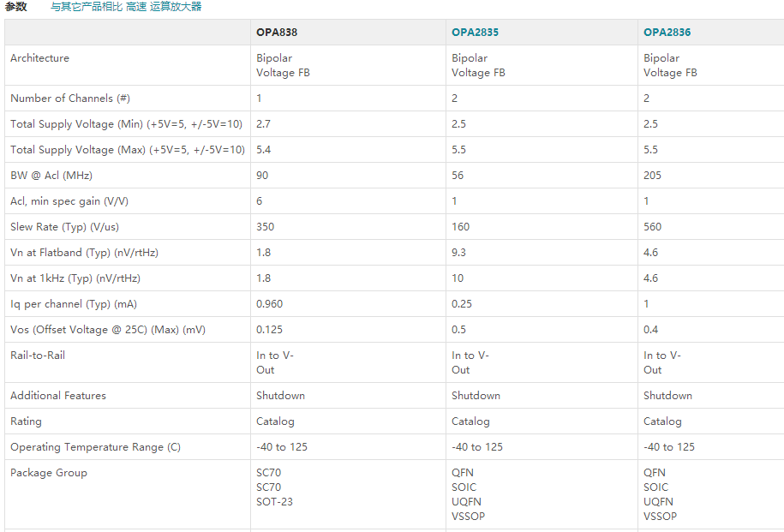Open the OPA2836 product link
Image resolution: width=784 pixels, height=532 pixels.
click(x=667, y=33)
